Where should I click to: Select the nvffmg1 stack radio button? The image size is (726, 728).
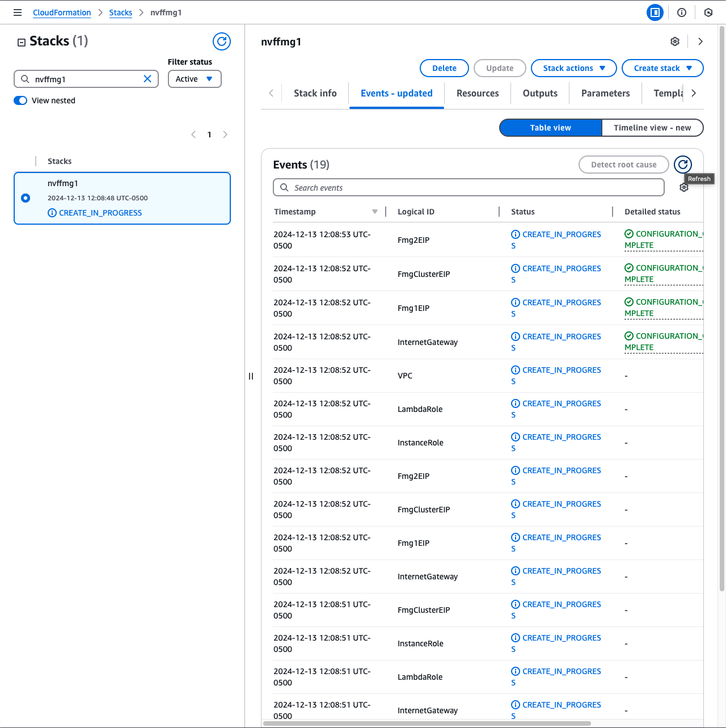tap(26, 198)
